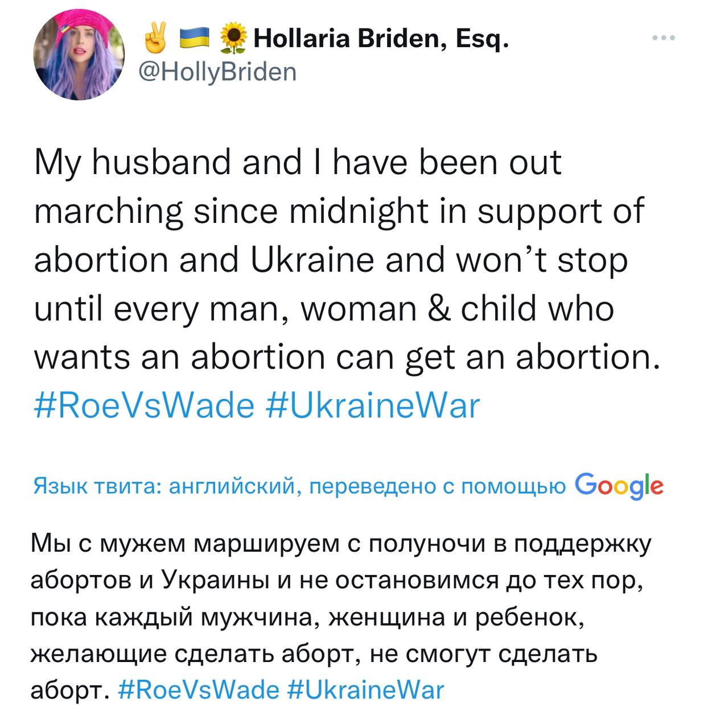Open #UkraineWar hashtag in the English tweet

(373, 406)
